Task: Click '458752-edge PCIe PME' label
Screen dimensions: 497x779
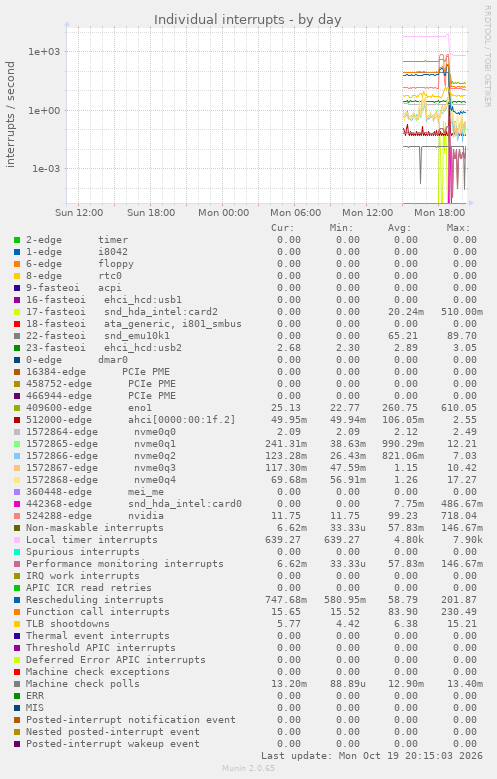Action: point(101,384)
